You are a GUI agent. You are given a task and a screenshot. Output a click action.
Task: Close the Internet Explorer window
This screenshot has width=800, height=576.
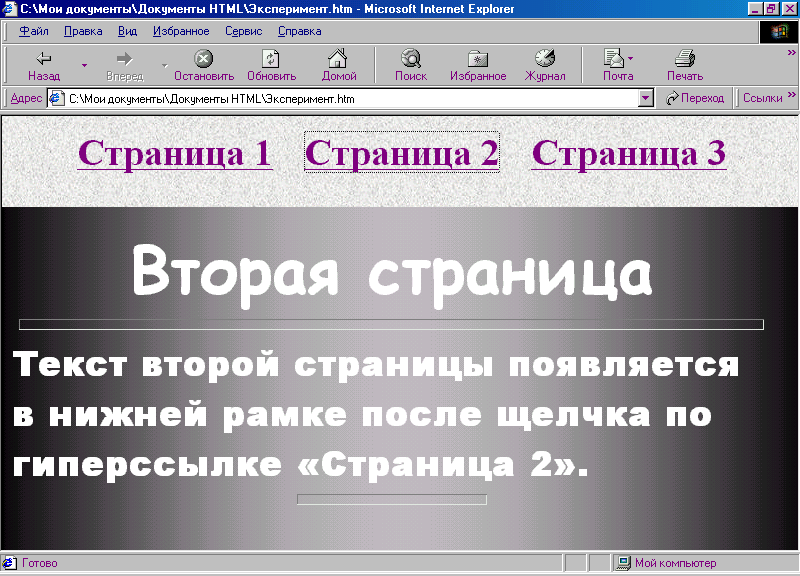pyautogui.click(x=789, y=9)
